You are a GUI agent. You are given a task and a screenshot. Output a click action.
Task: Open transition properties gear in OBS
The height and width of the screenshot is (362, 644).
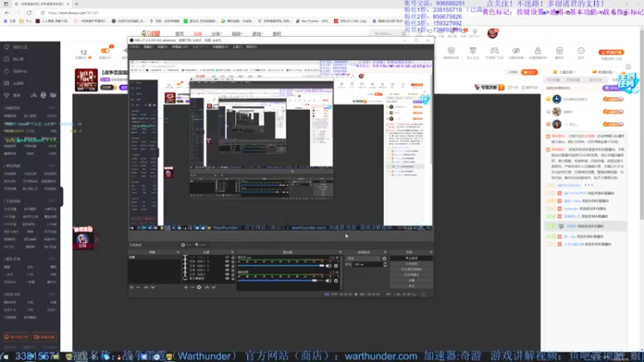point(385,258)
